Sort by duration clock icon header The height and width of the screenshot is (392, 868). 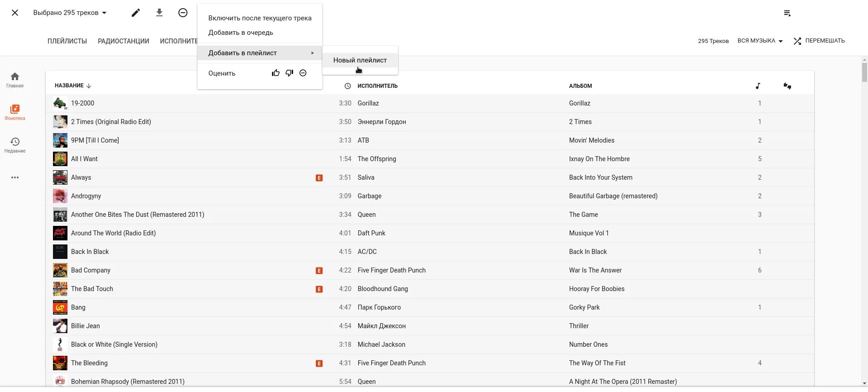click(x=348, y=86)
